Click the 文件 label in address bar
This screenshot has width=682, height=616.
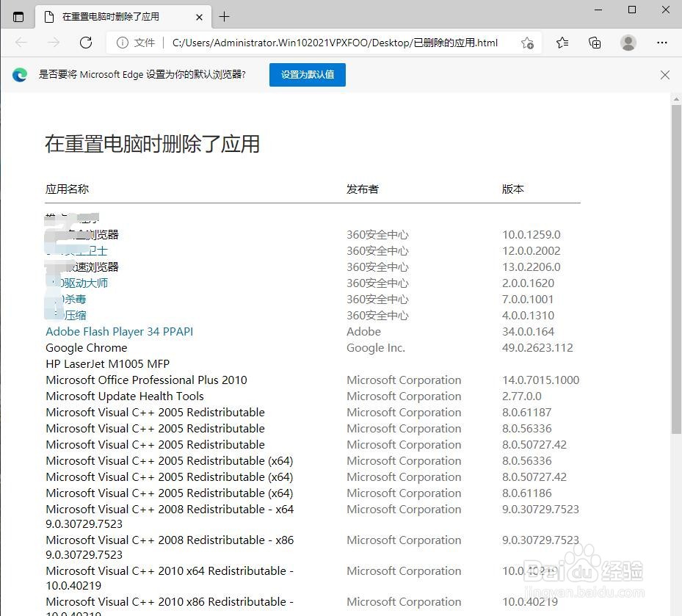coord(145,43)
